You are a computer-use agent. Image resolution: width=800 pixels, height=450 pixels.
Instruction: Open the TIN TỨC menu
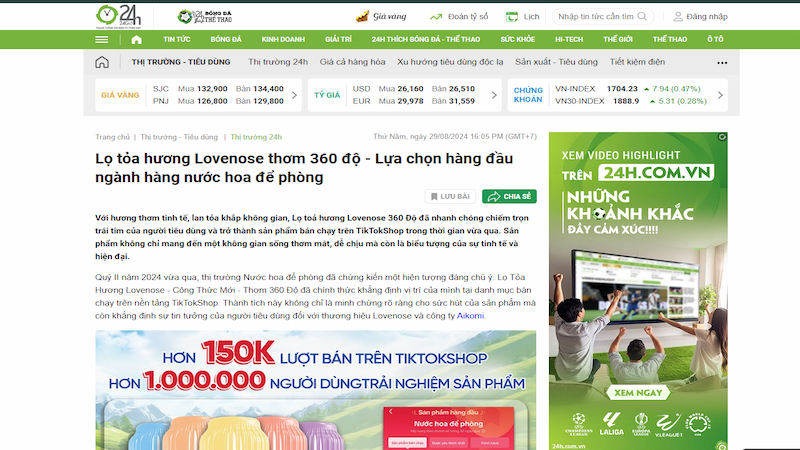177,39
